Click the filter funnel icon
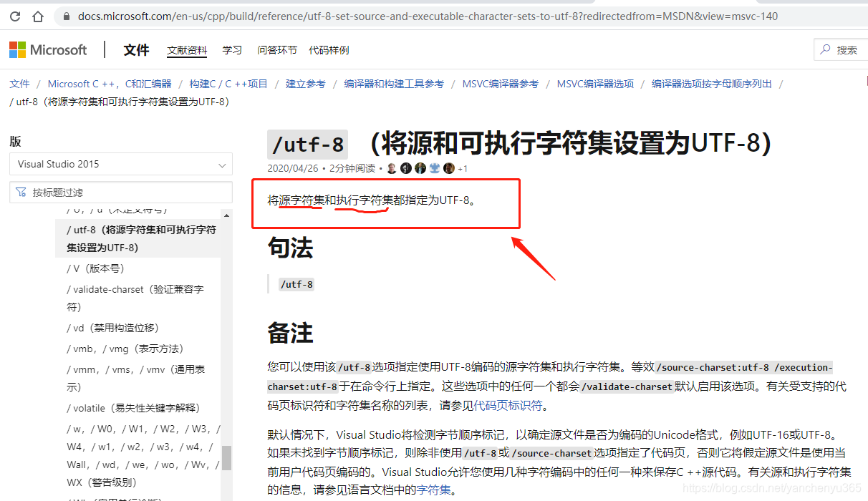 point(21,192)
